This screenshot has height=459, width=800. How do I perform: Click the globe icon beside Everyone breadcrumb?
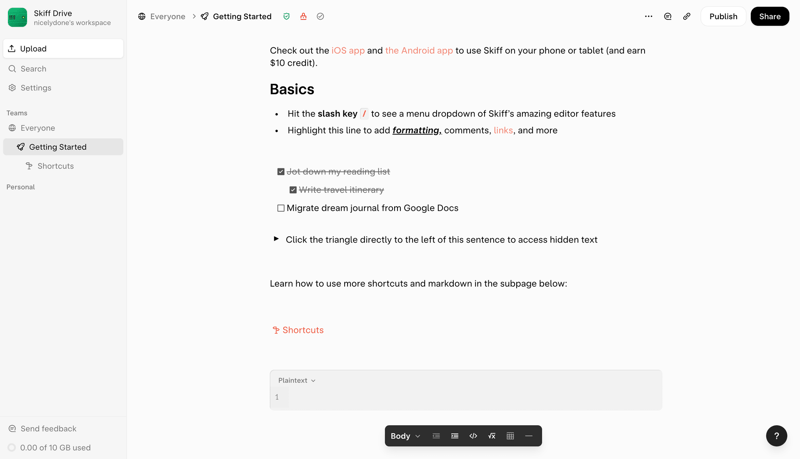[142, 16]
